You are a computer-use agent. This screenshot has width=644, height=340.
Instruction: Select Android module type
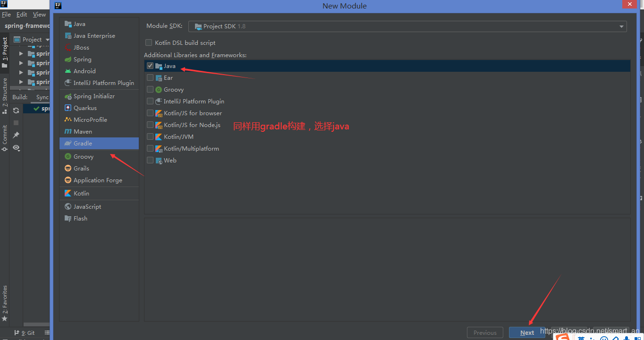(99, 71)
